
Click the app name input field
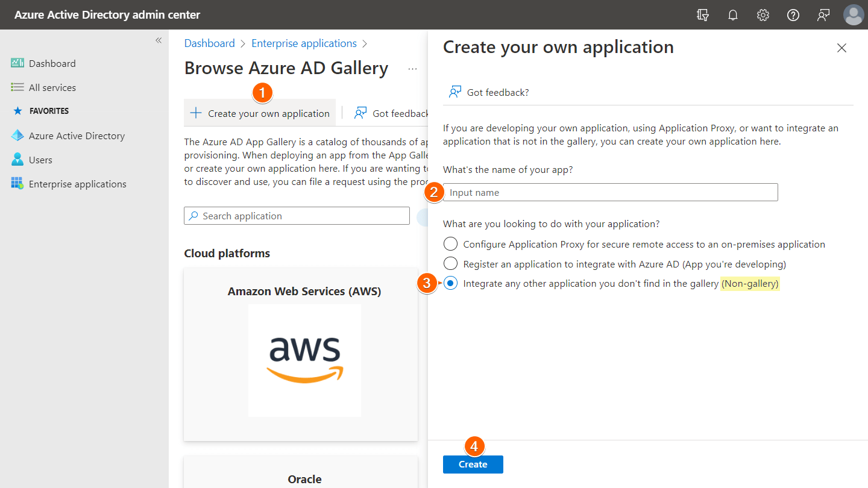point(610,193)
